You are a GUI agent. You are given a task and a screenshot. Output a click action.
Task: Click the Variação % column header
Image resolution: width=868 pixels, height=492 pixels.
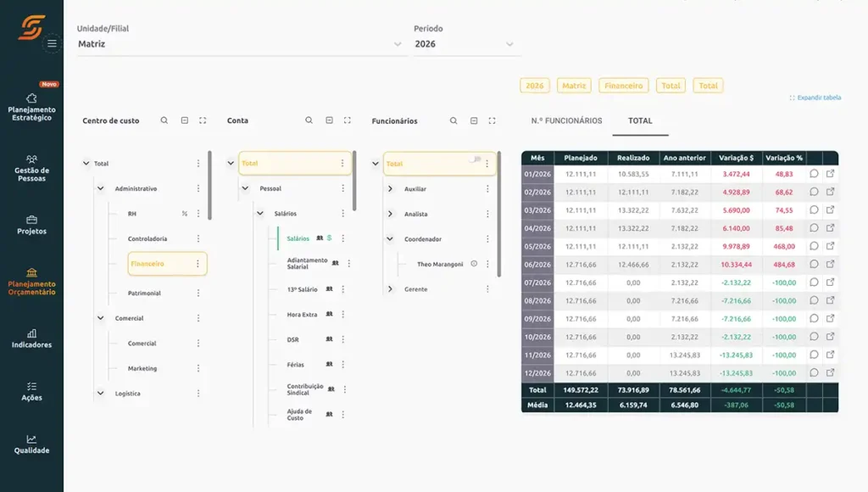(784, 158)
